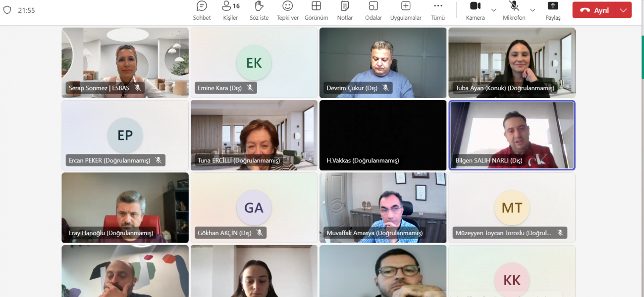Leave the meeting with Ayrıl
The image size is (644, 297).
594,10
